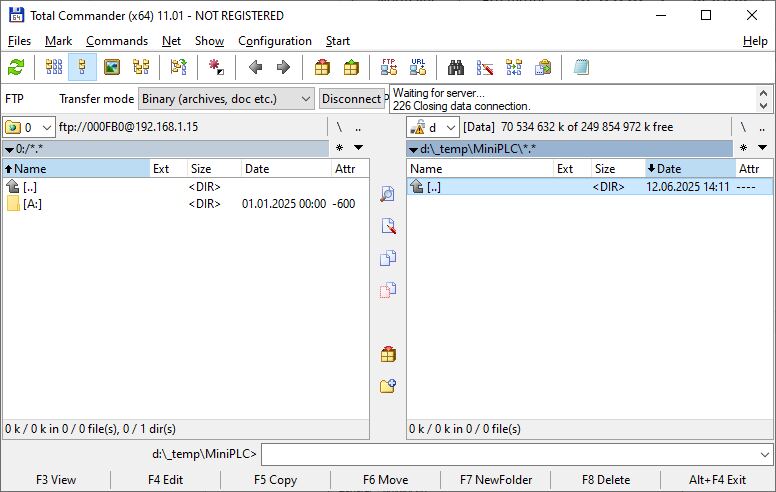This screenshot has width=776, height=492.
Task: Go back with the left arrow icon
Action: pyautogui.click(x=255, y=68)
